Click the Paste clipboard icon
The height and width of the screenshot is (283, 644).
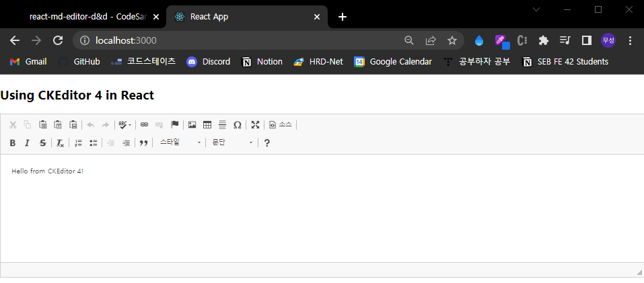tap(42, 124)
